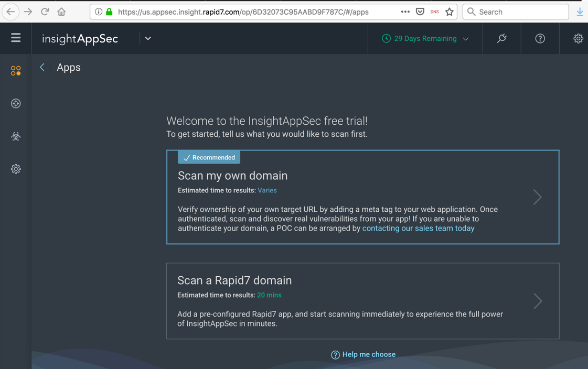This screenshot has height=369, width=588.
Task: Click inside the browser Search box
Action: (x=516, y=12)
